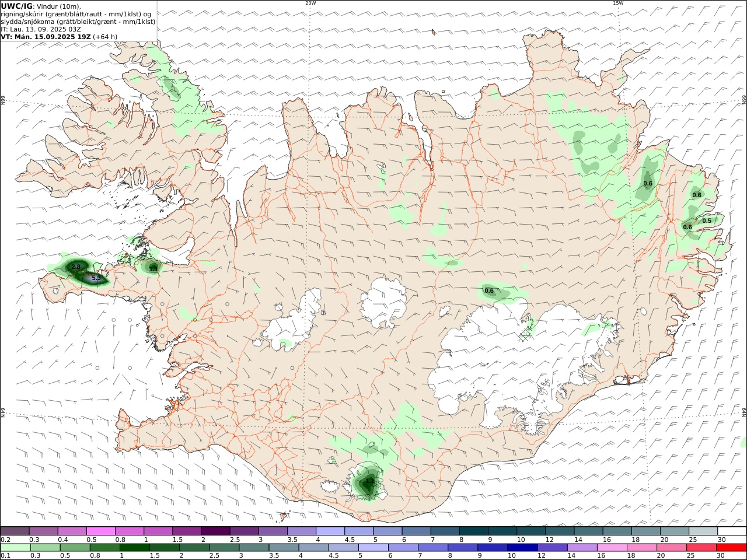Click the 15W longitude label
This screenshot has width=747, height=560.
click(x=618, y=3)
